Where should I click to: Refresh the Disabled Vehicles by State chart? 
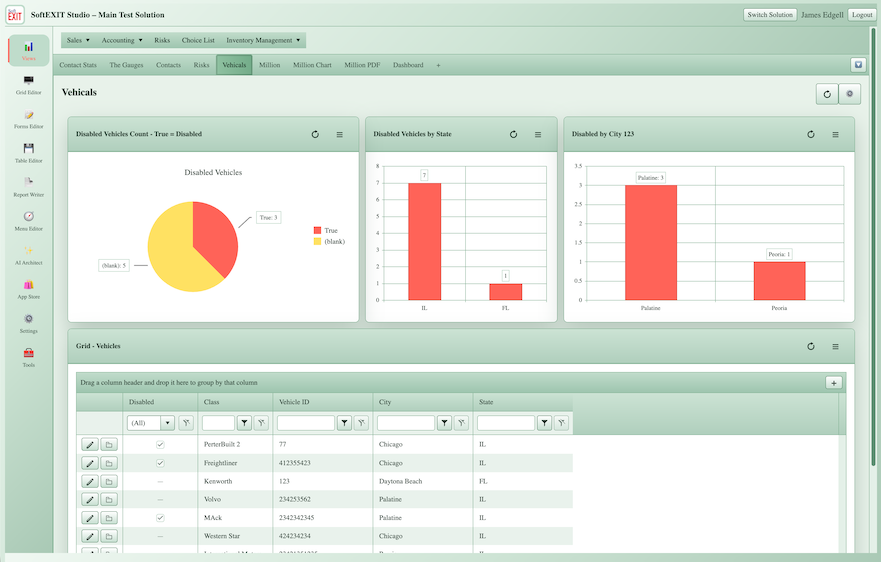(513, 134)
